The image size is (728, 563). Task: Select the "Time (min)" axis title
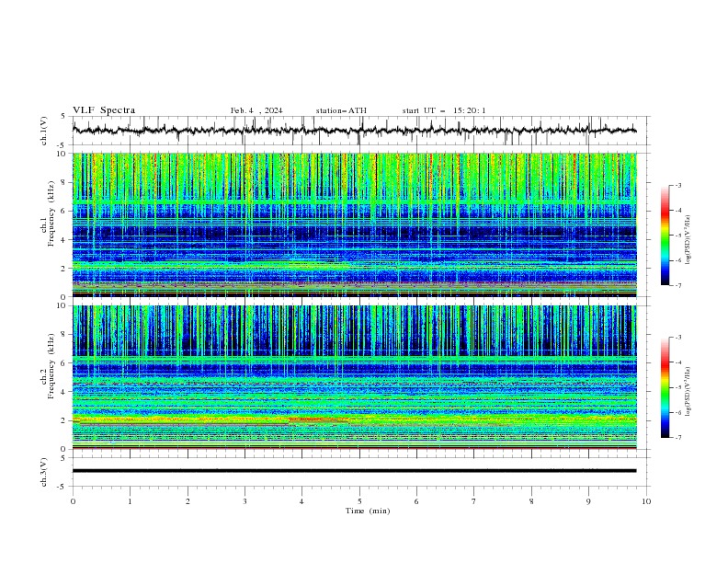pyautogui.click(x=368, y=511)
